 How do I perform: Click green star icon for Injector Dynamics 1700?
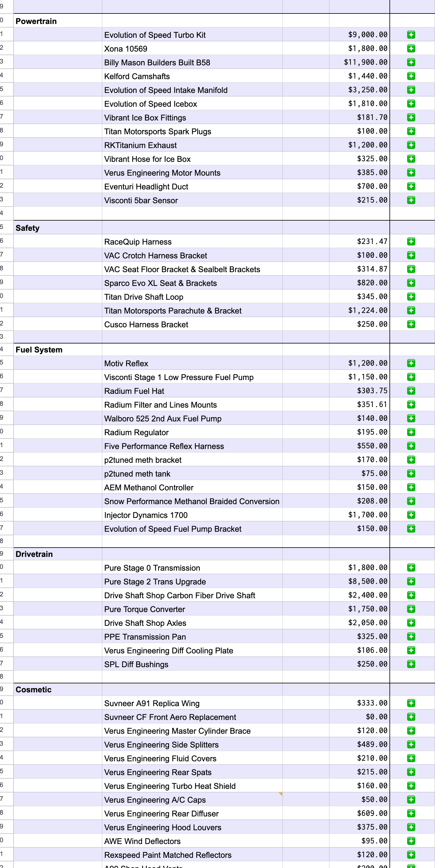point(411,515)
